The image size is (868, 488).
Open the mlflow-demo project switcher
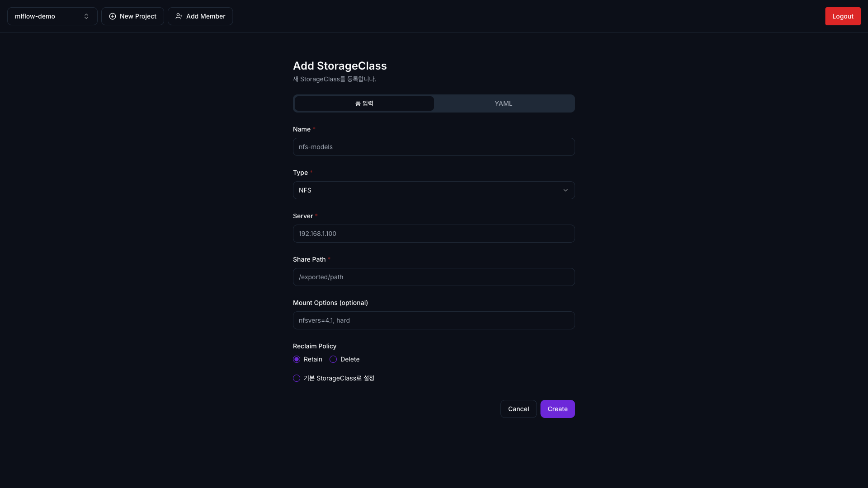point(52,16)
